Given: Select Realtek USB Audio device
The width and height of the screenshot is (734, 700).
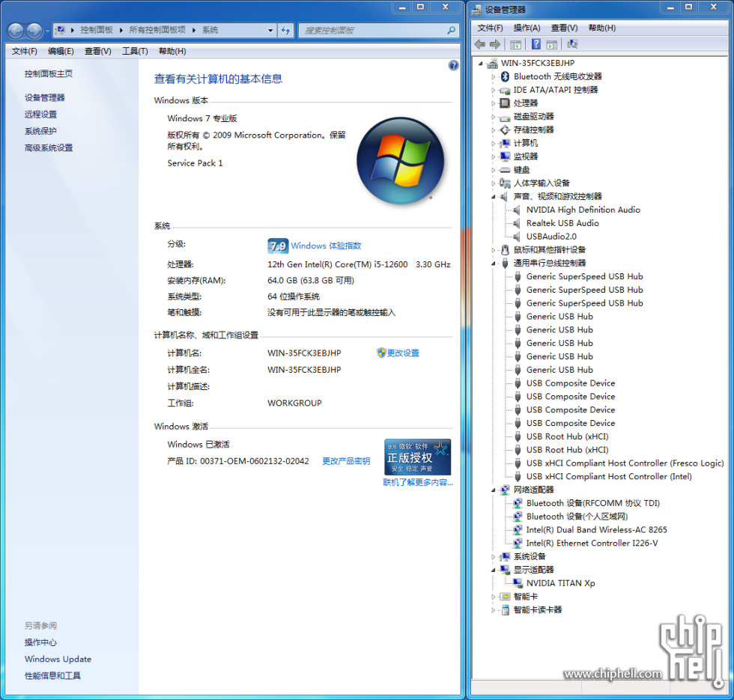Looking at the screenshot, I should tap(562, 223).
